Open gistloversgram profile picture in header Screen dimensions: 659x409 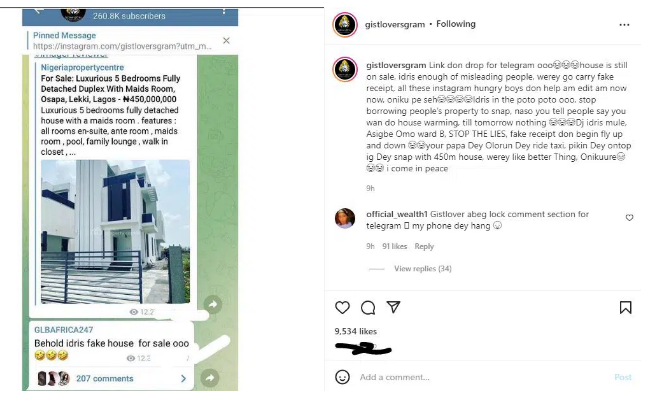[x=345, y=25]
